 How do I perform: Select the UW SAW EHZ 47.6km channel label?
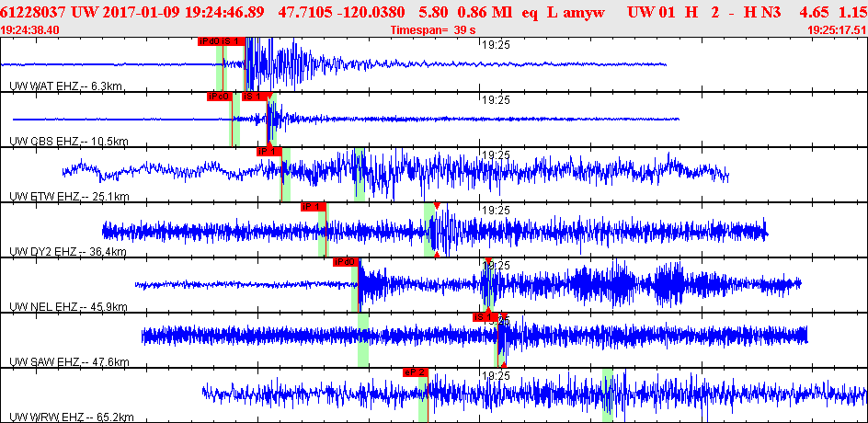click(x=68, y=362)
